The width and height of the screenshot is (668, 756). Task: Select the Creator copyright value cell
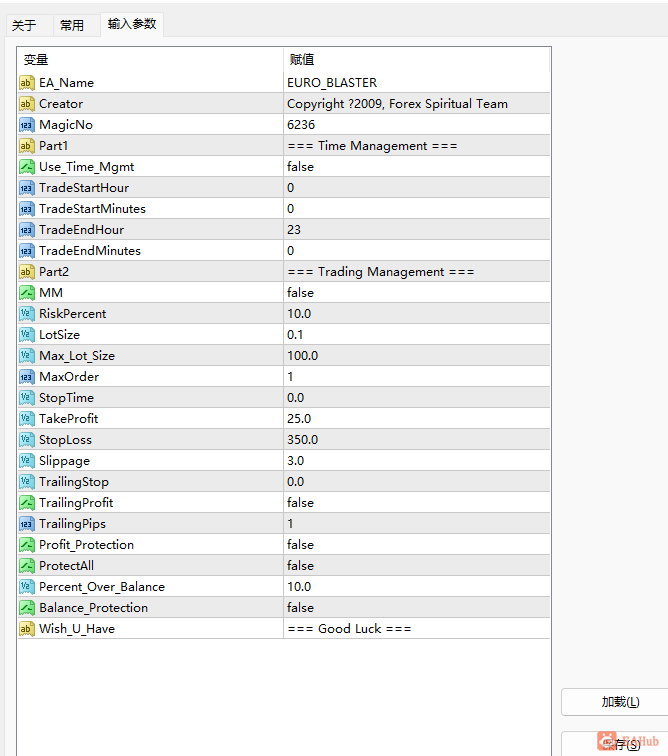[x=417, y=104]
